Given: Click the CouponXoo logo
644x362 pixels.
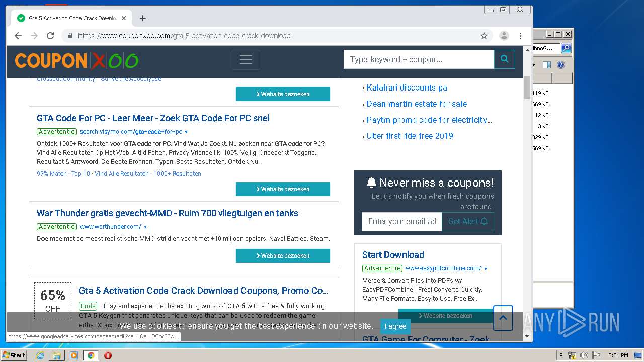Looking at the screenshot, I should pos(77,61).
